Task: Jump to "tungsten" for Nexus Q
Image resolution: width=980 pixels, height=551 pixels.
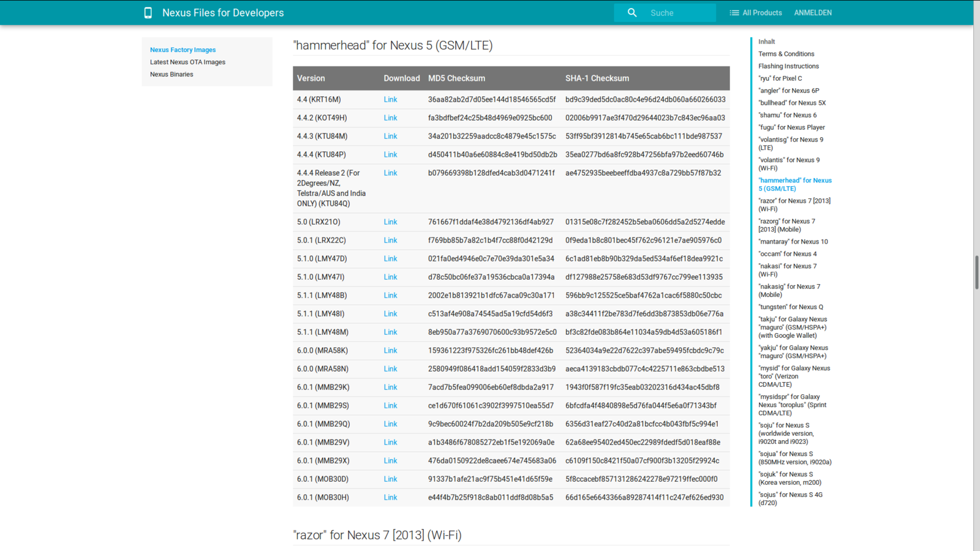Action: pyautogui.click(x=790, y=307)
